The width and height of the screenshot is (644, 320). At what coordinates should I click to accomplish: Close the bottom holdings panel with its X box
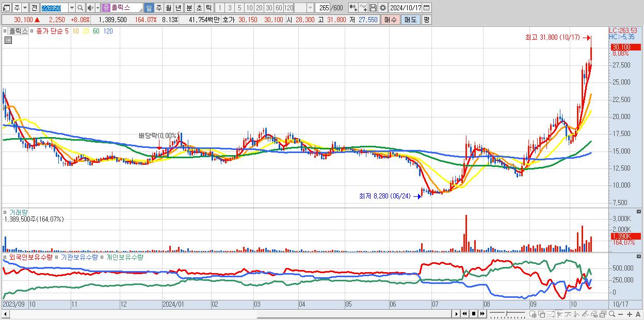[x=639, y=257]
